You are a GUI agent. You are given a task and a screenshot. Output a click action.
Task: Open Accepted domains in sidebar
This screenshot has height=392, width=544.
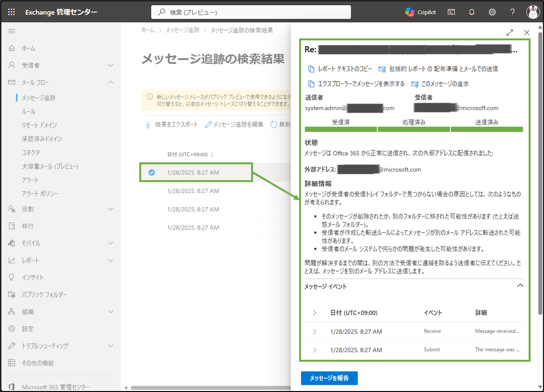pyautogui.click(x=42, y=139)
